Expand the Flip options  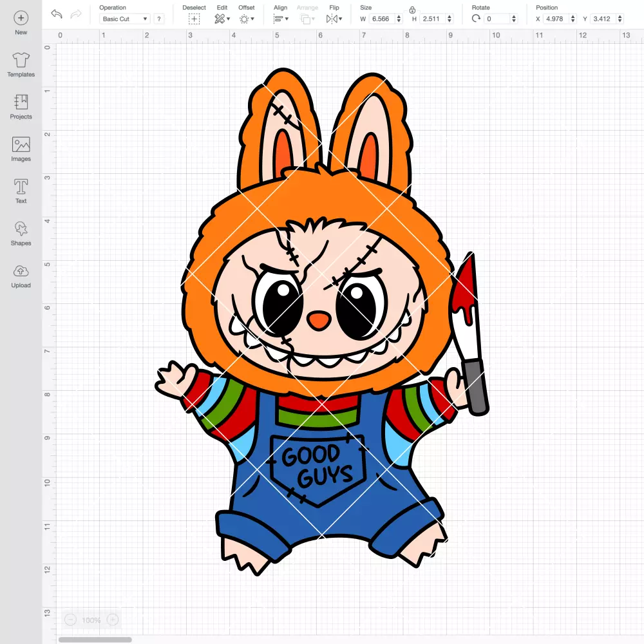(334, 19)
